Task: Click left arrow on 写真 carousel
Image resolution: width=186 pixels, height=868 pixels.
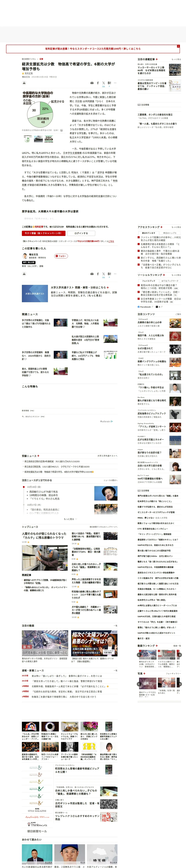Action: pyautogui.click(x=139, y=684)
